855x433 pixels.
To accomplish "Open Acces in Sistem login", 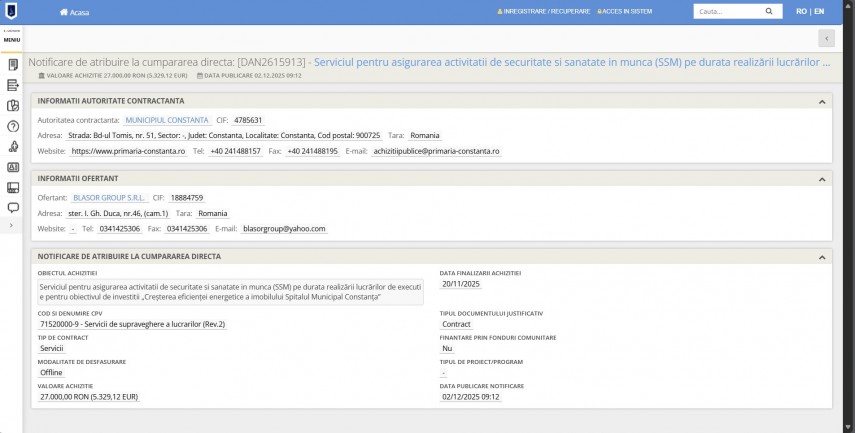I will click(626, 12).
